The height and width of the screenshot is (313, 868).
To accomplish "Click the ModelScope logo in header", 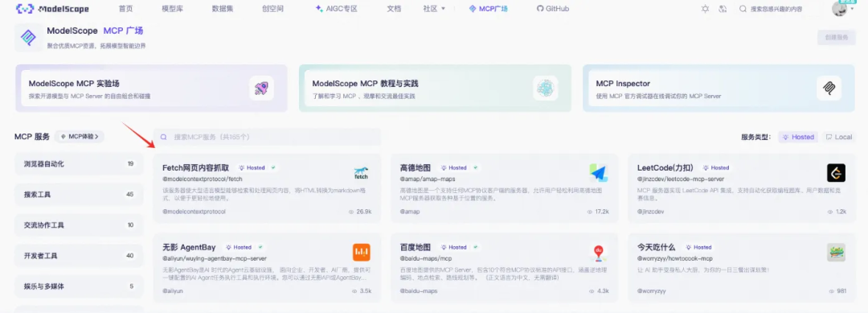I will click(x=52, y=9).
